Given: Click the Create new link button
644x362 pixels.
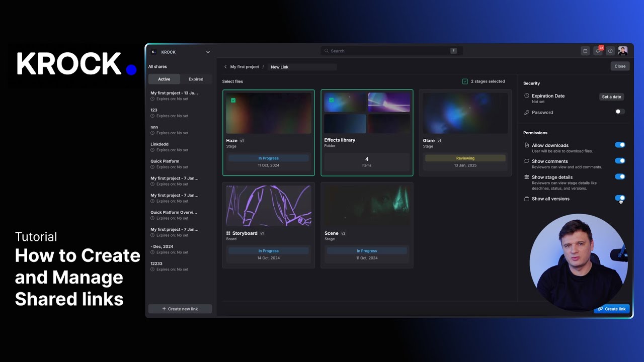Looking at the screenshot, I should [180, 309].
